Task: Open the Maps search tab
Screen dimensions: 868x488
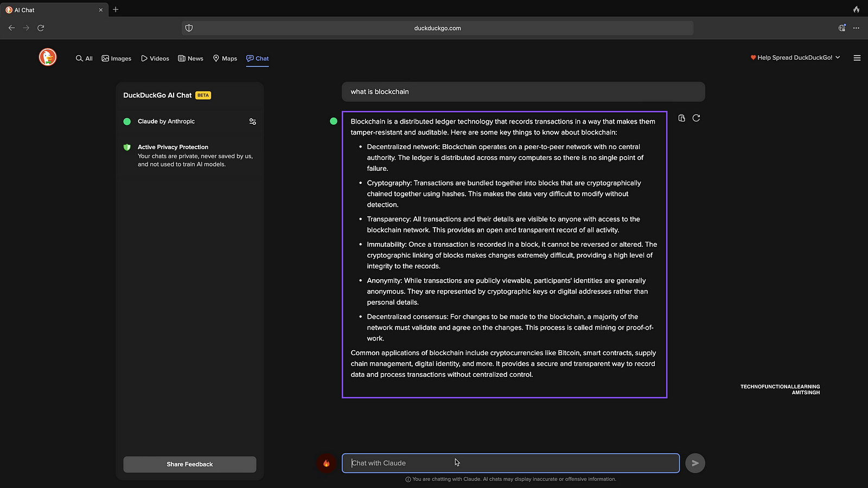Action: [x=225, y=59]
